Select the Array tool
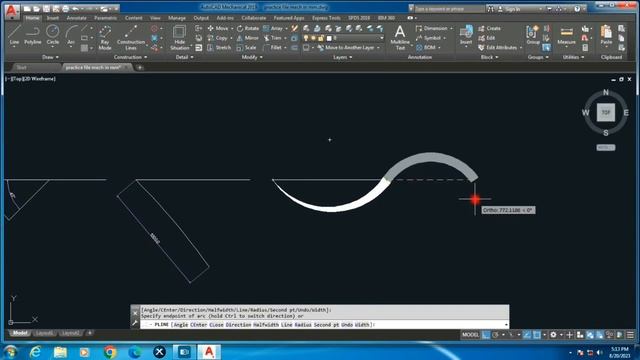Image resolution: width=640 pixels, height=360 pixels. (273, 28)
